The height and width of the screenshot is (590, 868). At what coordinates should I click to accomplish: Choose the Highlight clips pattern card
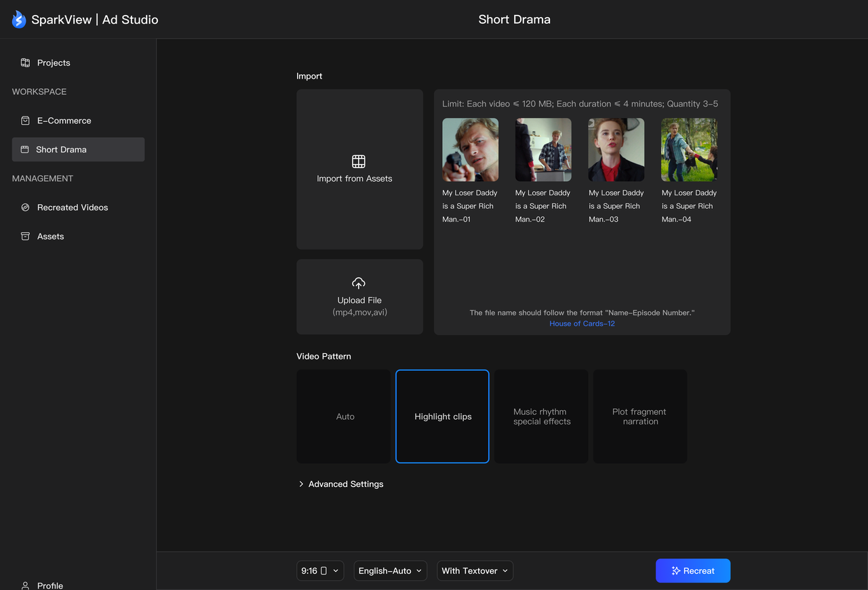tap(442, 416)
